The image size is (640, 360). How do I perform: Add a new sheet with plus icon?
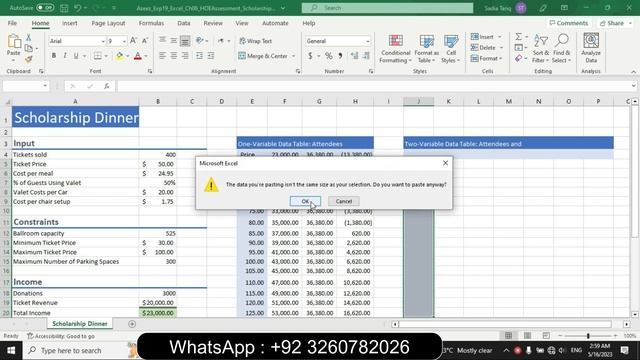click(x=132, y=324)
